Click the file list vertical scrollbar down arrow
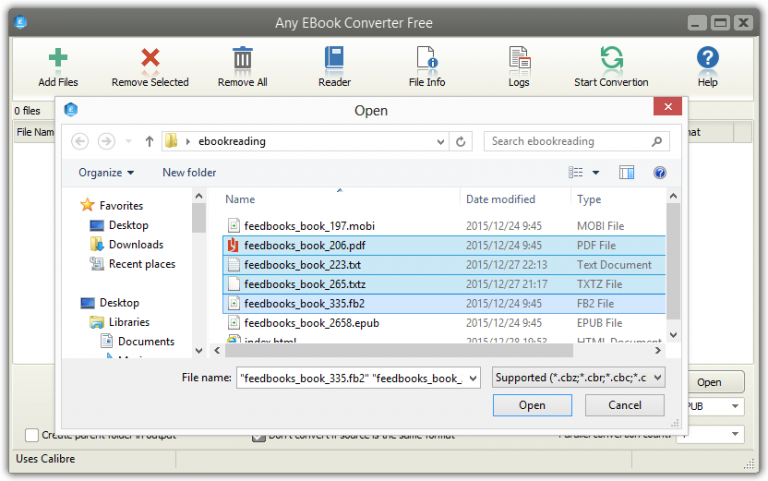Screen dimensions: 768x481 click(673, 335)
